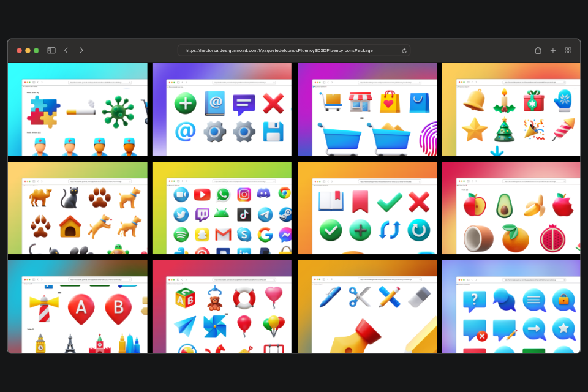Select the striped firework rocket icon
Screen dimensions: 588x392
coord(563,129)
